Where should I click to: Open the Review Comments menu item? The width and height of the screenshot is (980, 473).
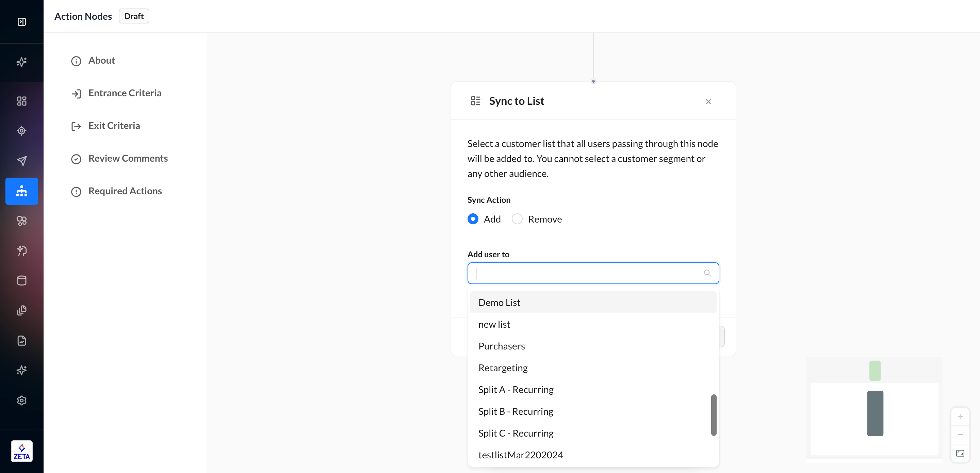pyautogui.click(x=128, y=158)
